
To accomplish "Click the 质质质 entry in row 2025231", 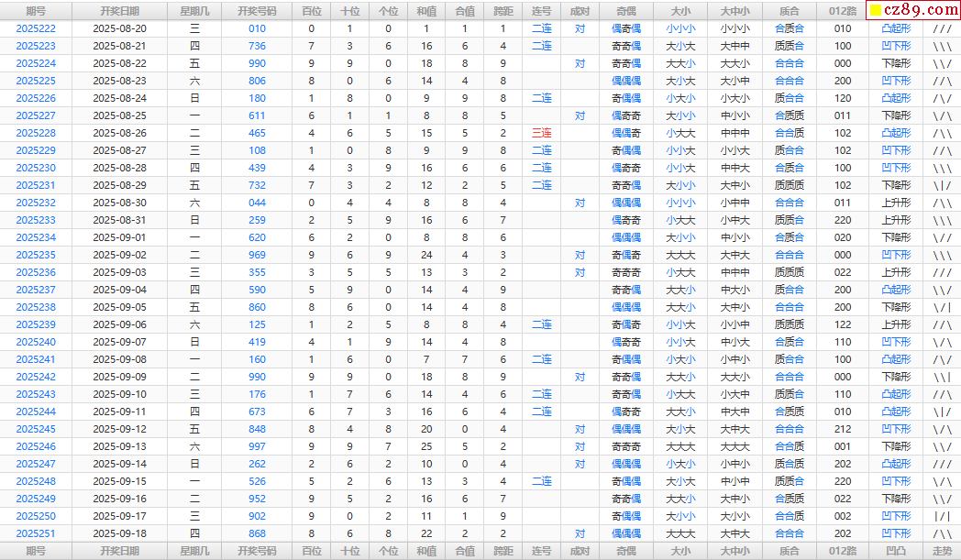I will pos(790,185).
